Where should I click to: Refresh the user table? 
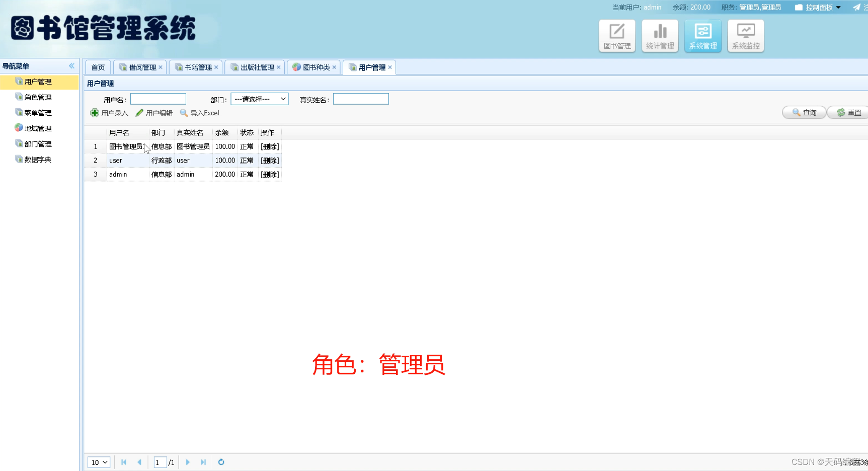tap(221, 462)
